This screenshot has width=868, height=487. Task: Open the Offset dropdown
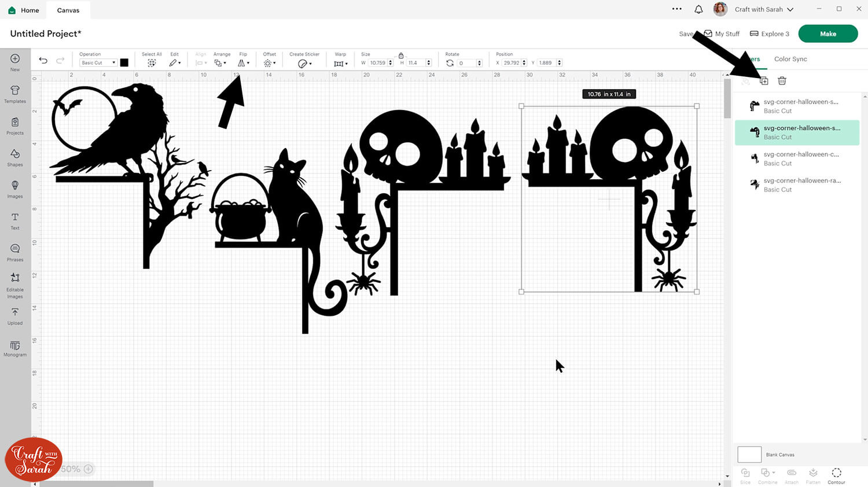click(x=270, y=62)
